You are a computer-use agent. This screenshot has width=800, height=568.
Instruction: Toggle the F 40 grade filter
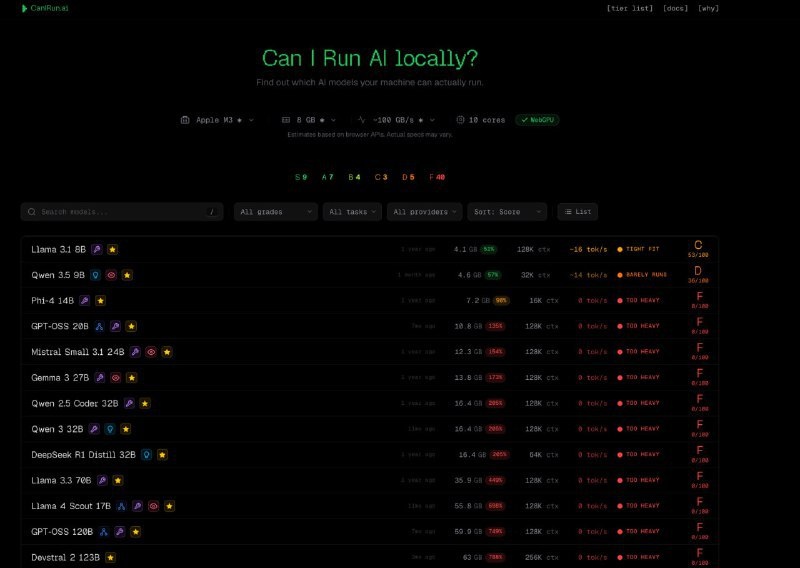pos(437,177)
